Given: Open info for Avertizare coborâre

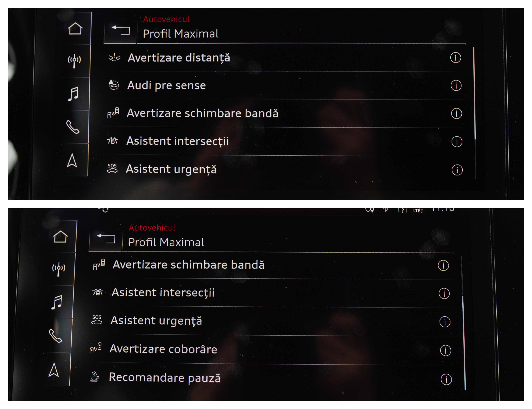Looking at the screenshot, I should tap(445, 351).
